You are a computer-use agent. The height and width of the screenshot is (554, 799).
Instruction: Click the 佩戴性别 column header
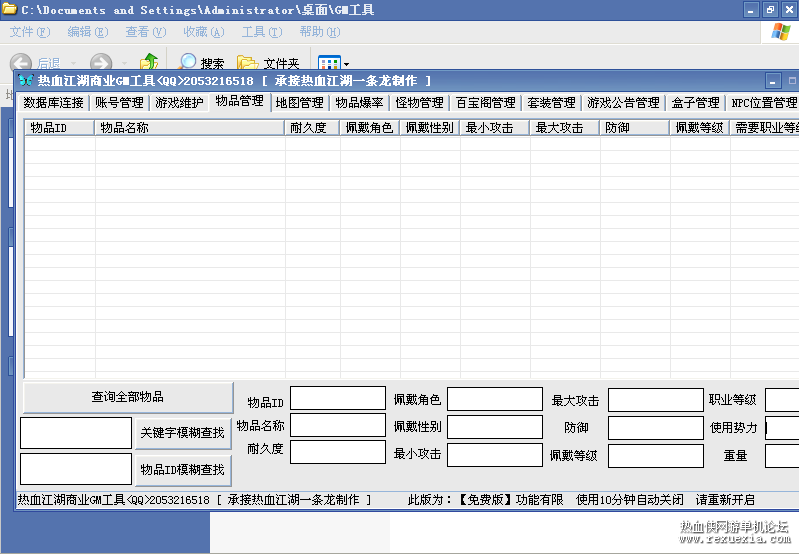coord(430,127)
